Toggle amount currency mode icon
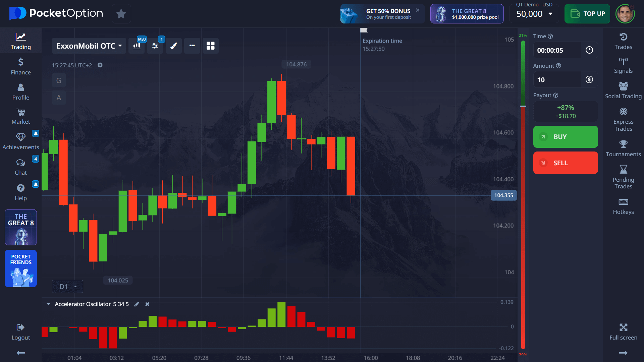 589,80
